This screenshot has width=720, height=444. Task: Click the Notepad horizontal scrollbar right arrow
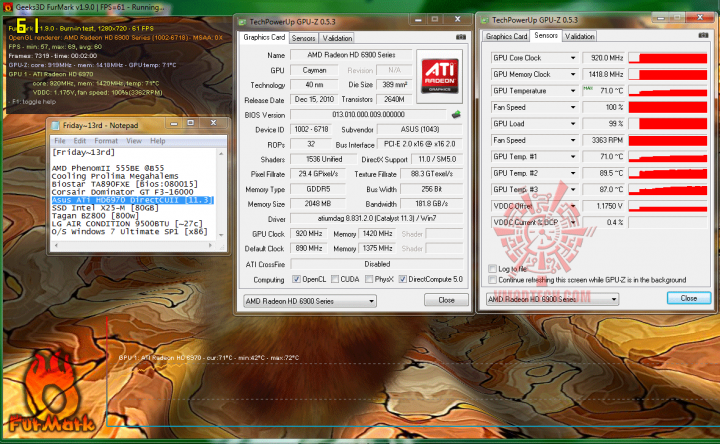211,246
